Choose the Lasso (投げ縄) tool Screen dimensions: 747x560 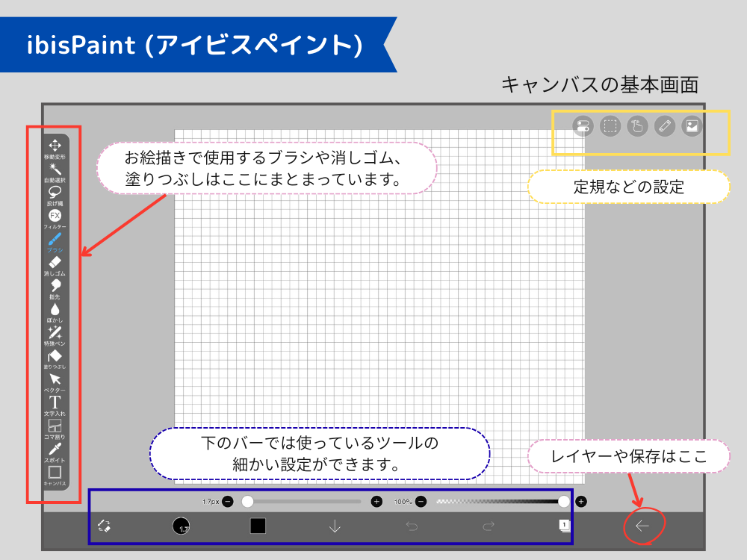coord(55,192)
